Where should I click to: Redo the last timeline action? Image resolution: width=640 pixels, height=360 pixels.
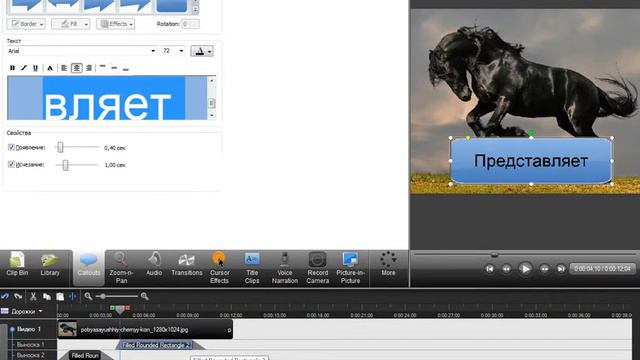[x=18, y=296]
